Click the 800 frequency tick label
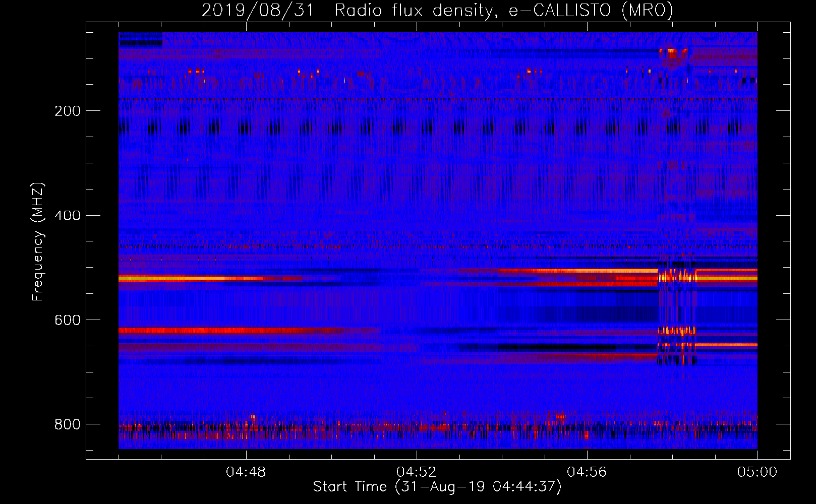The height and width of the screenshot is (504, 816). tap(68, 424)
